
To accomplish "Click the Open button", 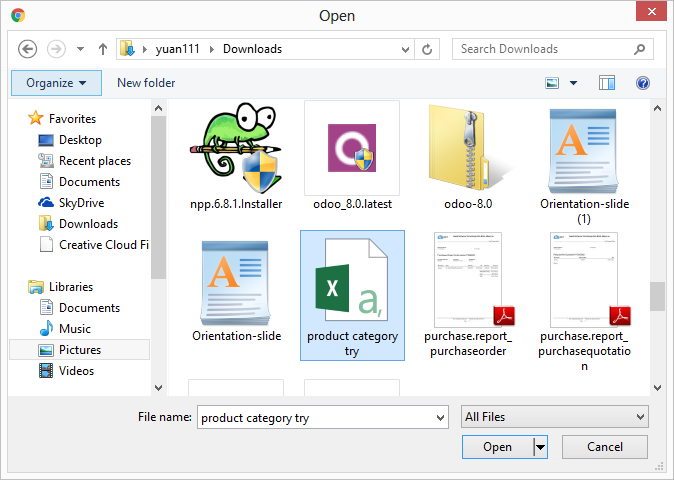I will click(x=498, y=447).
